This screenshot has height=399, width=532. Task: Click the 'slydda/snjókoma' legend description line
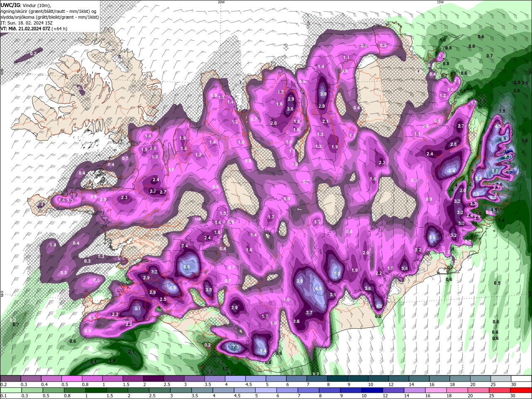(49, 17)
